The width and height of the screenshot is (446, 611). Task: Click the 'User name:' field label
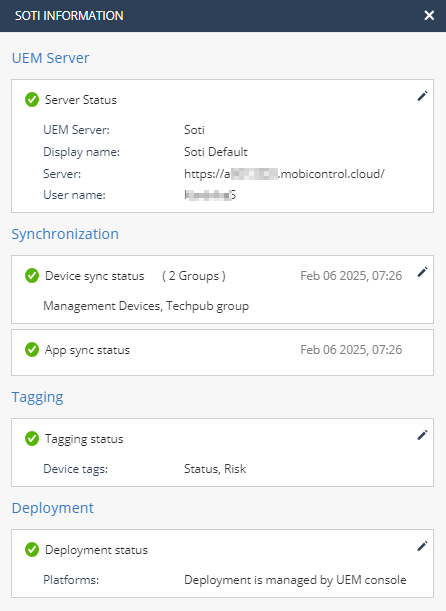tap(74, 195)
